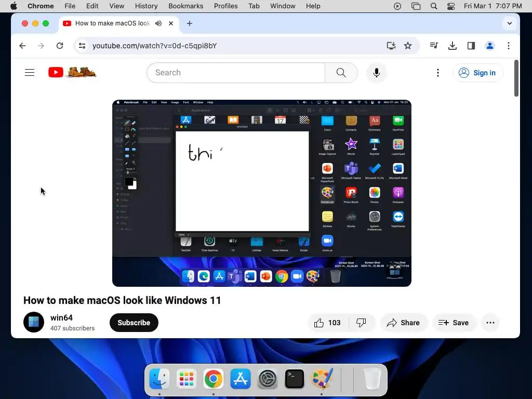This screenshot has width=532, height=399.
Task: Open Chrome profile avatar
Action: (489, 46)
